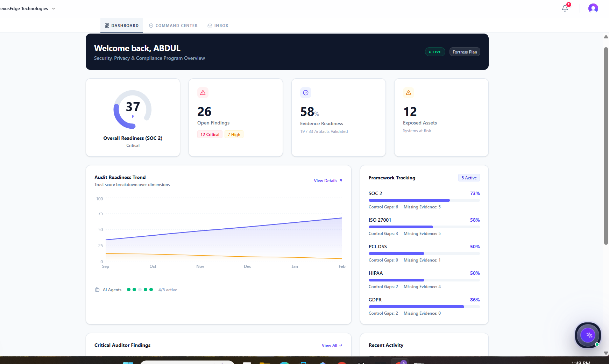The image size is (609, 364).
Task: Click the Fortress Plan badge
Action: 465,52
